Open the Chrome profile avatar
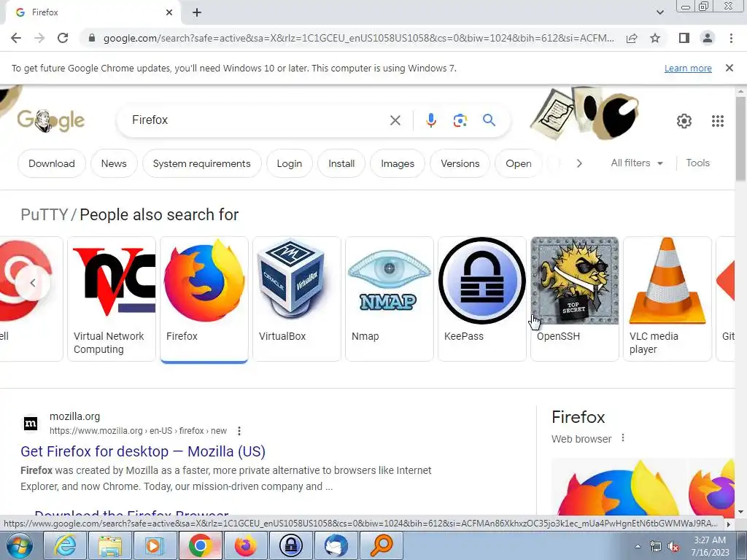Screen dimensions: 747x560 [x=708, y=38]
